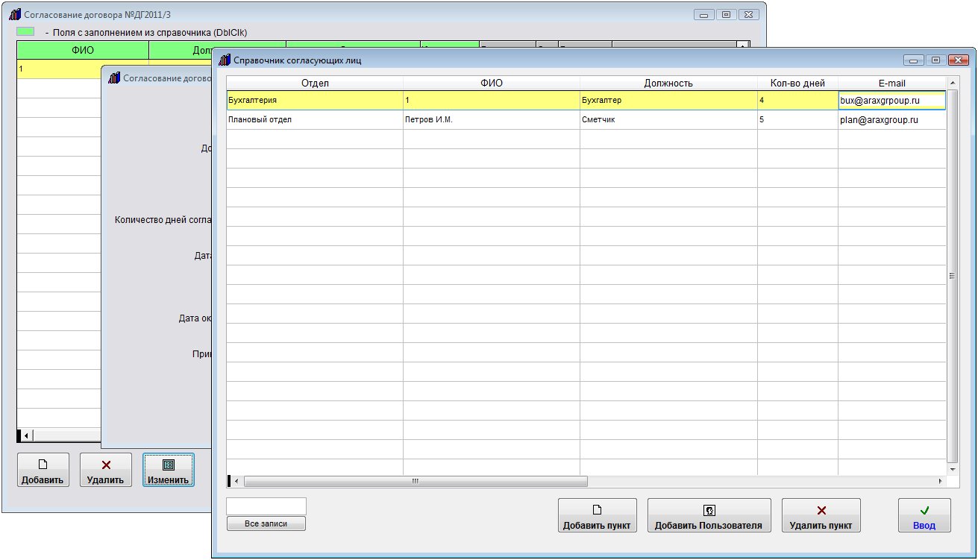This screenshot has width=978, height=560.
Task: Click the 'Отдел' column header
Action: (x=315, y=84)
